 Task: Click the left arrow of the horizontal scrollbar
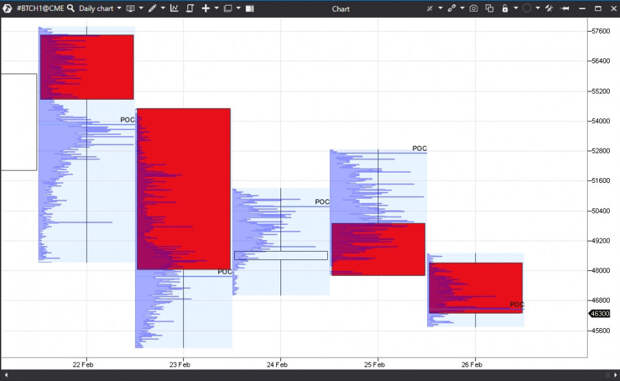pyautogui.click(x=6, y=375)
